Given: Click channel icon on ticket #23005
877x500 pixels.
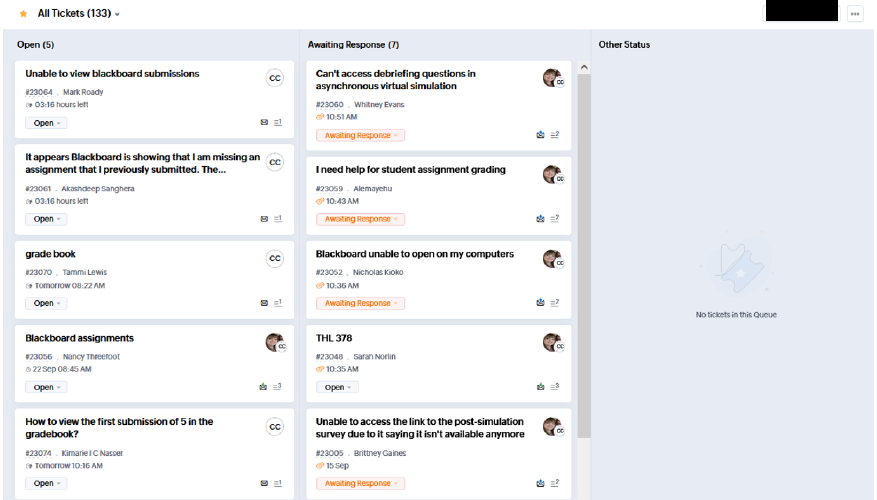Looking at the screenshot, I should (x=541, y=483).
